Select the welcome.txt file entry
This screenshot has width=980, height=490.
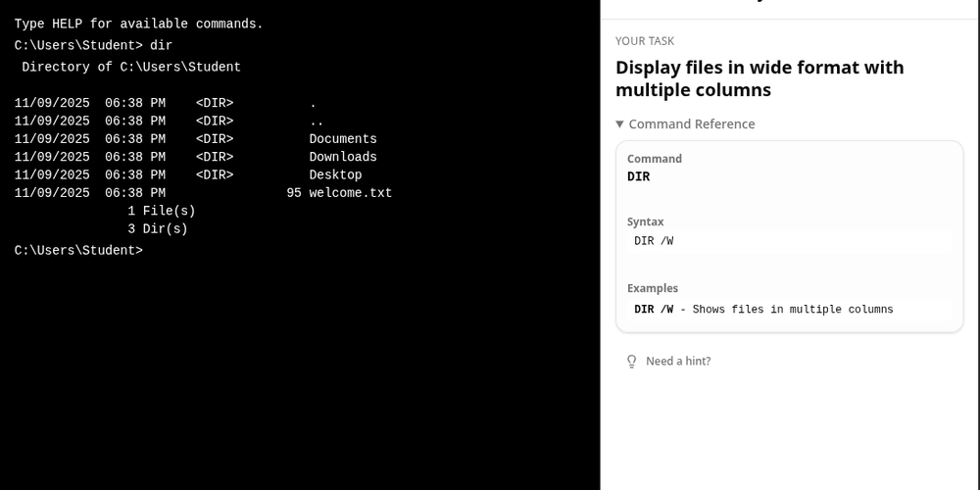350,193
